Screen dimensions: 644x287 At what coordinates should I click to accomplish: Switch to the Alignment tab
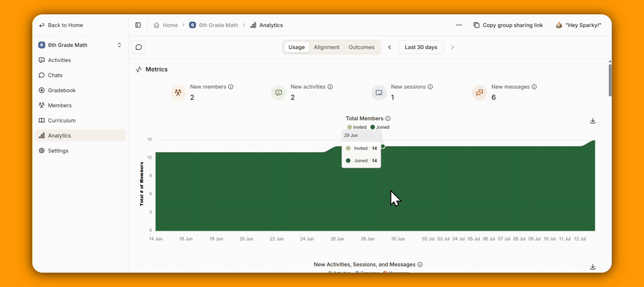(x=326, y=47)
